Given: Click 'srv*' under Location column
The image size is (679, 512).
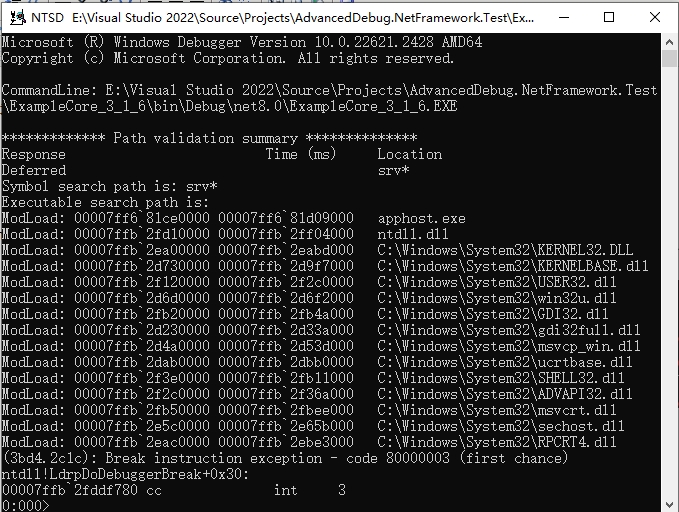Looking at the screenshot, I should 393,171.
